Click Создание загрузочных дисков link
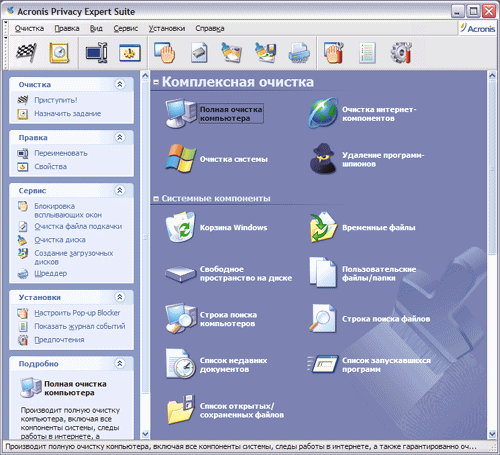The width and height of the screenshot is (500, 455). (74, 257)
